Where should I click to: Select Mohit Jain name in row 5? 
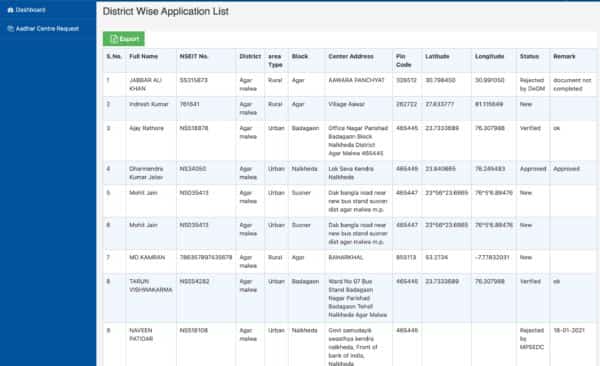click(143, 193)
